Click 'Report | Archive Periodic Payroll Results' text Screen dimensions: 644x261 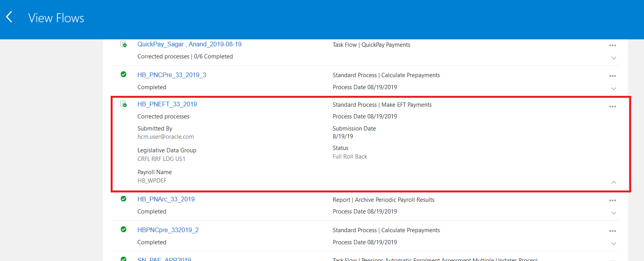(383, 200)
